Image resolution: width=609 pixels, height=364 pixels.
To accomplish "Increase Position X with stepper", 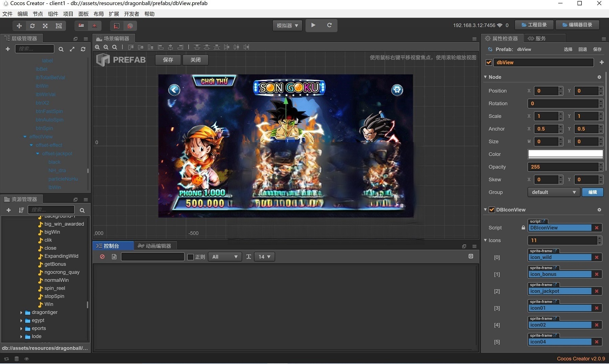I will pyautogui.click(x=561, y=89).
